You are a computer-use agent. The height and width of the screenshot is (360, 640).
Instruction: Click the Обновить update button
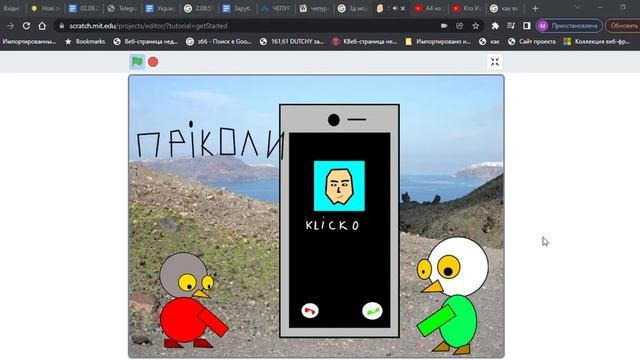(x=622, y=26)
